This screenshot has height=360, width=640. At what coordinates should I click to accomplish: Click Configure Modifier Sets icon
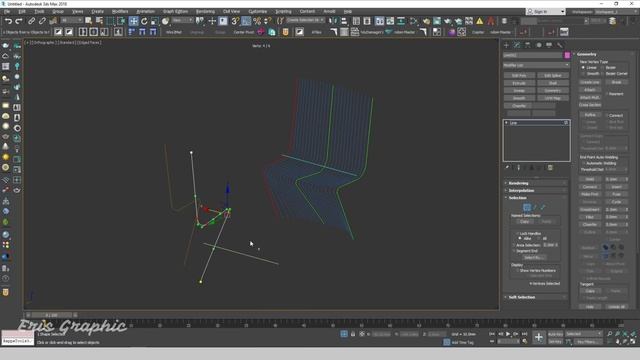click(550, 168)
